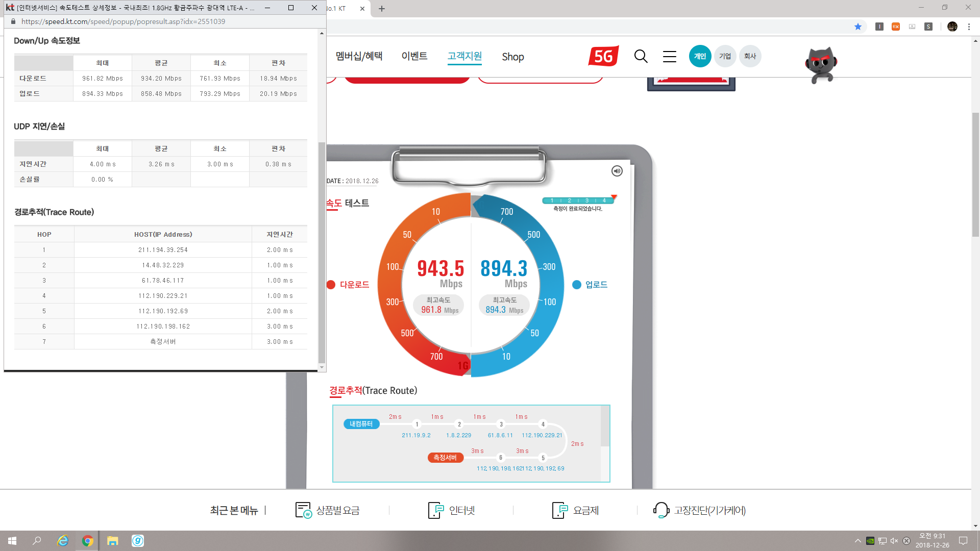Toggle the sound speaker icon on clipboard
The image size is (980, 551).
[x=617, y=171]
